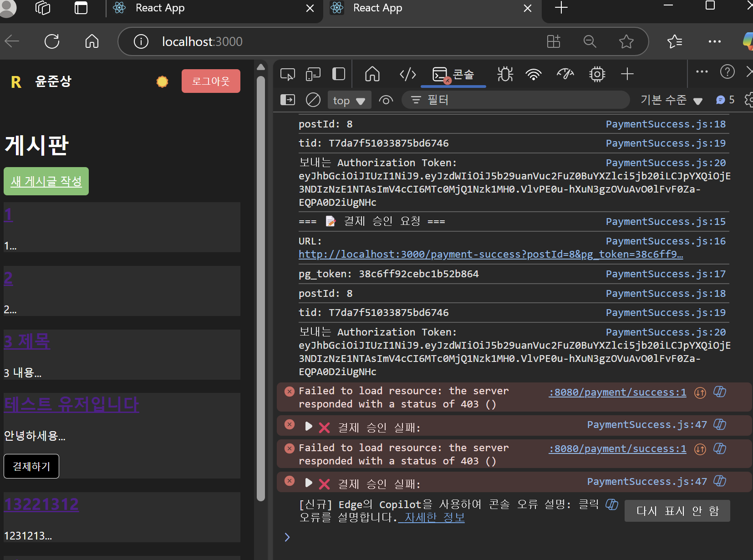The image size is (753, 560).
Task: Open the Network panel wifi icon
Action: click(533, 74)
